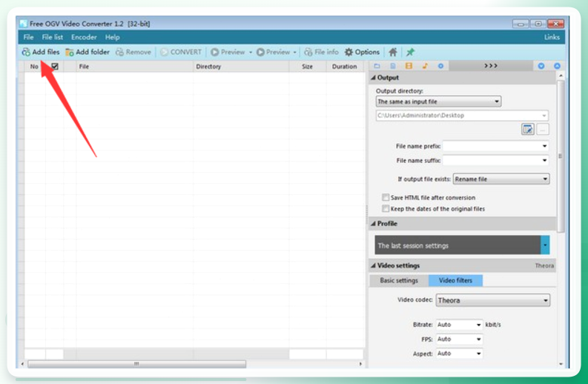Click the No column header
This screenshot has height=384, width=588.
pos(34,67)
